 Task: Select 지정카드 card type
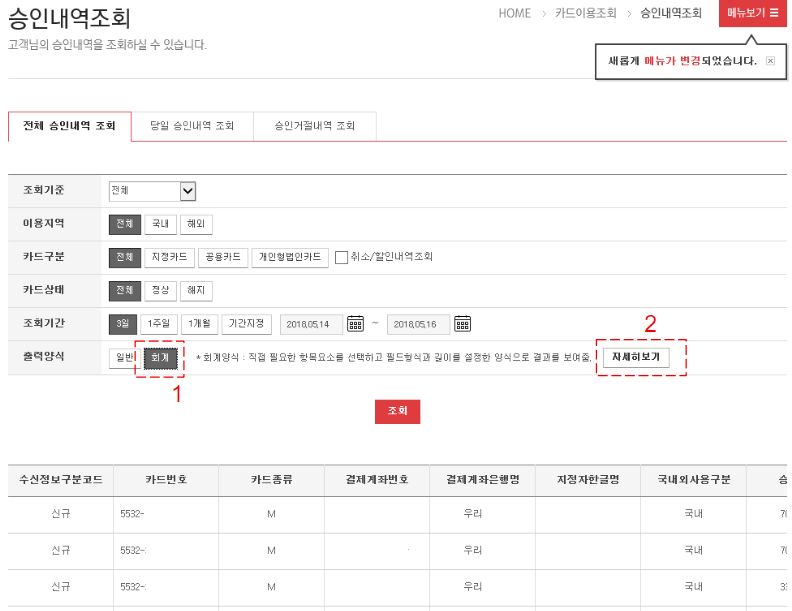169,258
